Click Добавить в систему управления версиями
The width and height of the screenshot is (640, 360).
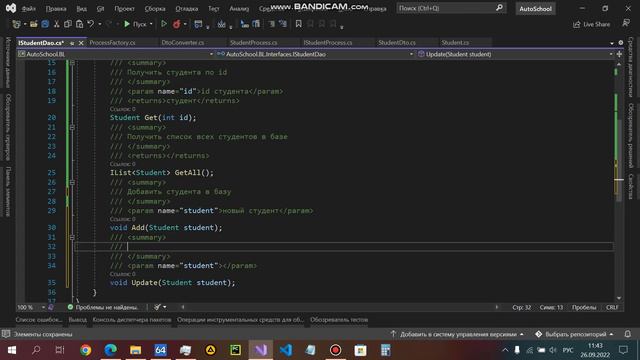[x=457, y=334]
